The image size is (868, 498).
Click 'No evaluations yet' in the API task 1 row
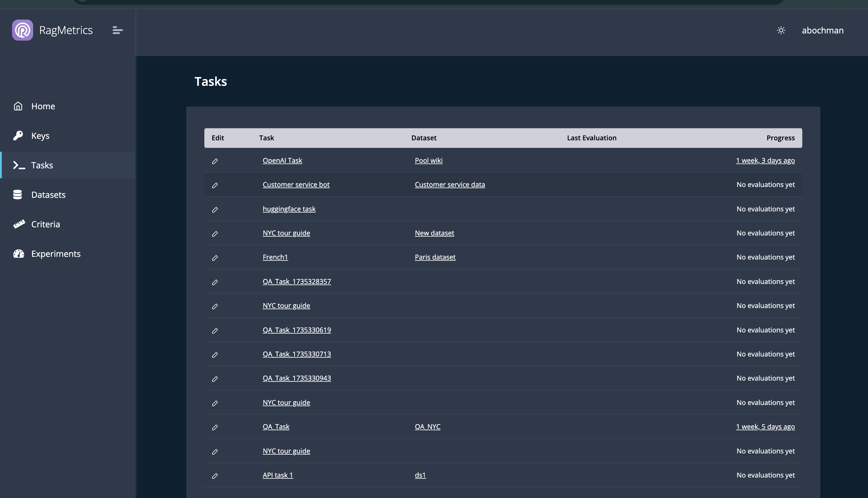pyautogui.click(x=766, y=475)
